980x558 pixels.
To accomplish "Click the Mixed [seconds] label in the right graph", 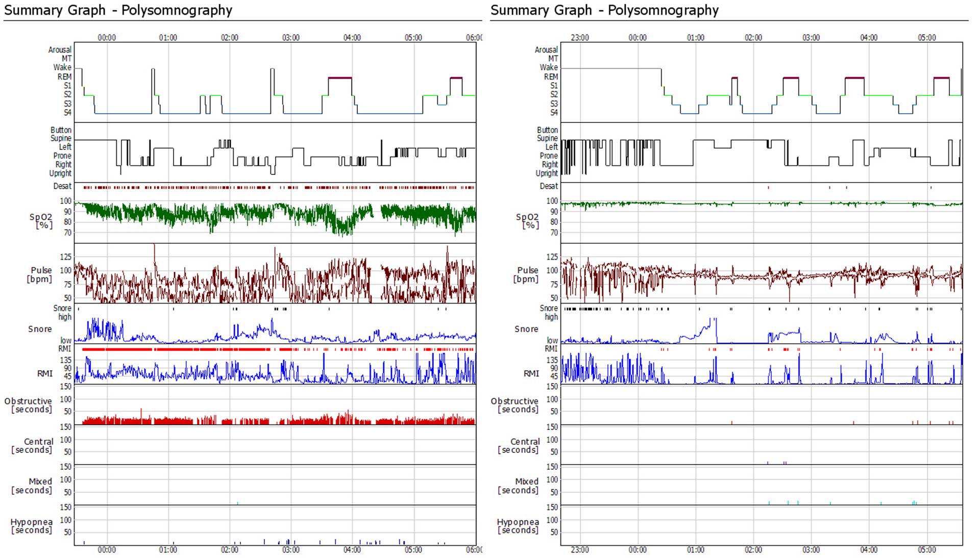I will (518, 486).
